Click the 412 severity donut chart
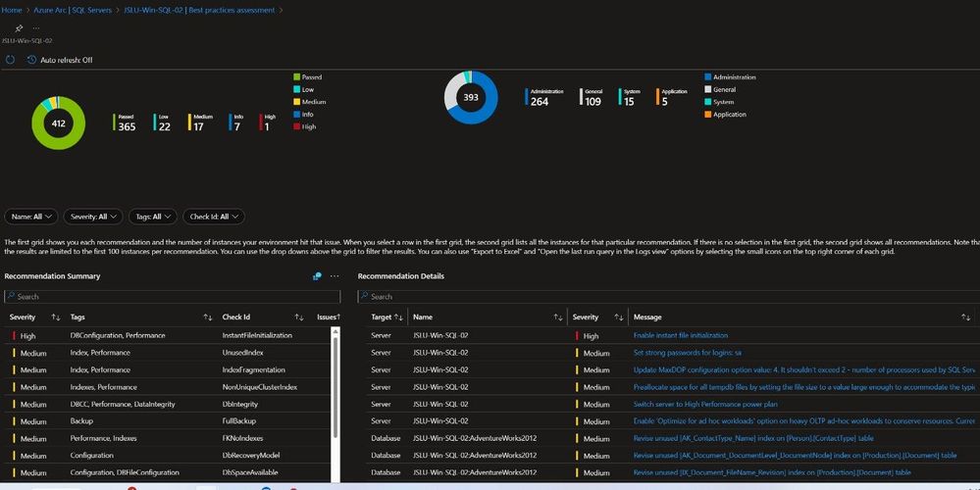980x490 pixels. tap(58, 122)
